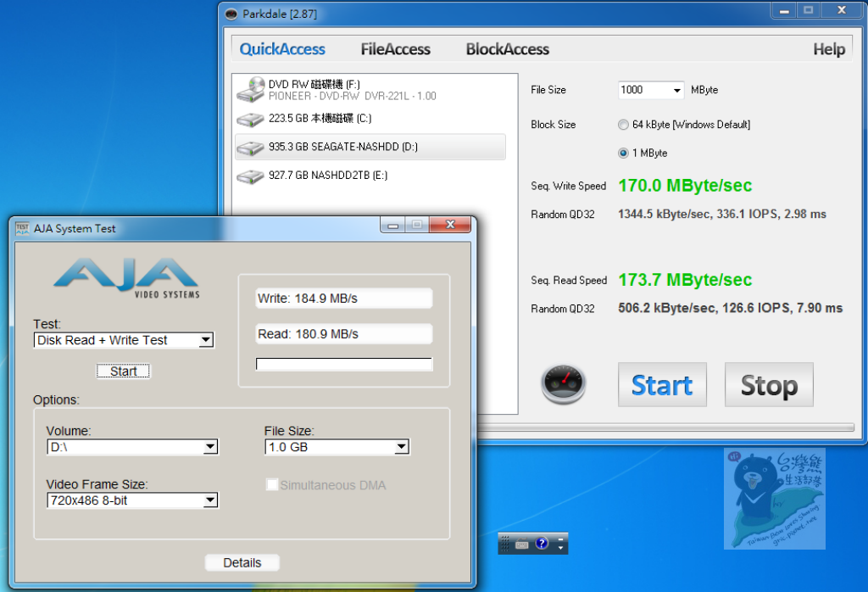868x592 pixels.
Task: Click the 223.5 GB (C:) disk icon
Action: tap(250, 119)
